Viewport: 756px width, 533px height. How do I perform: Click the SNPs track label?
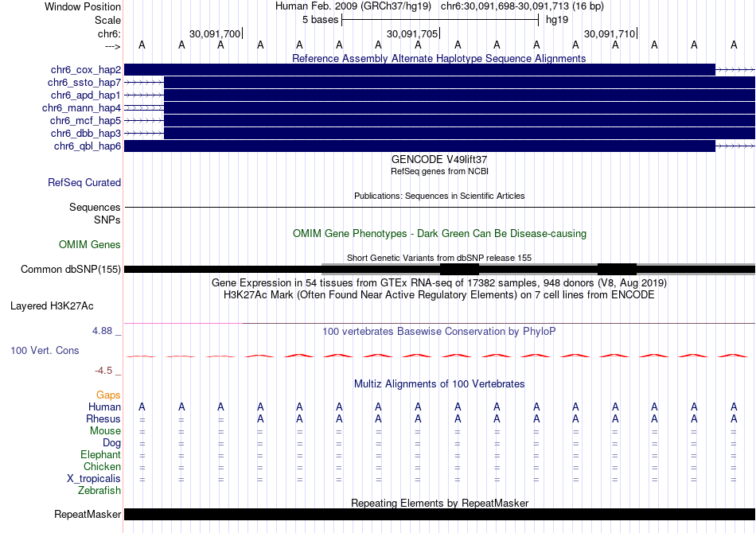click(107, 220)
